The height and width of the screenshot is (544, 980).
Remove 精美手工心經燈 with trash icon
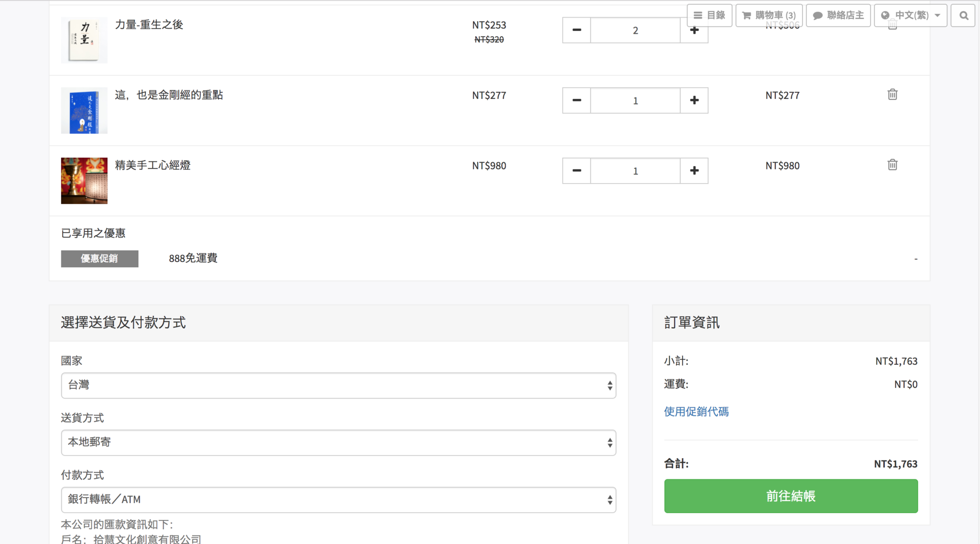click(x=892, y=165)
